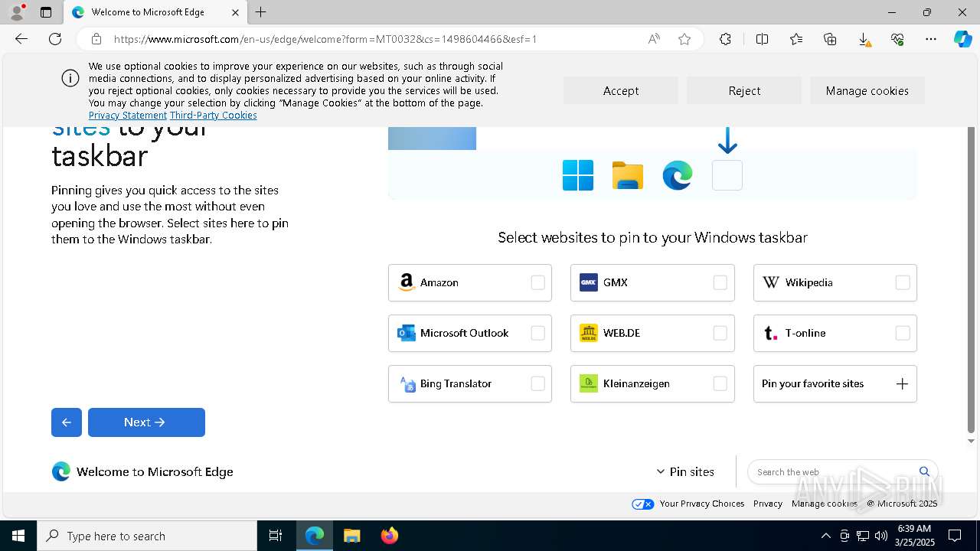
Task: Go to previous step with blue back arrow
Action: 67,422
